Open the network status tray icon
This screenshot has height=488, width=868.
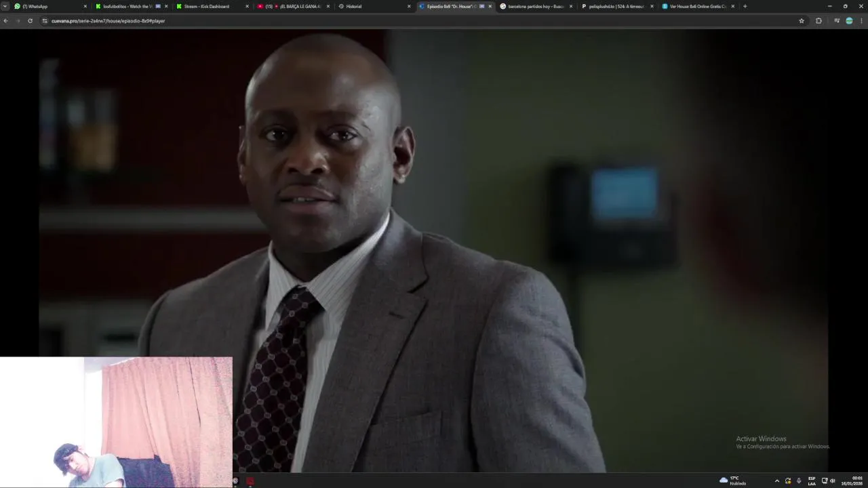click(825, 481)
